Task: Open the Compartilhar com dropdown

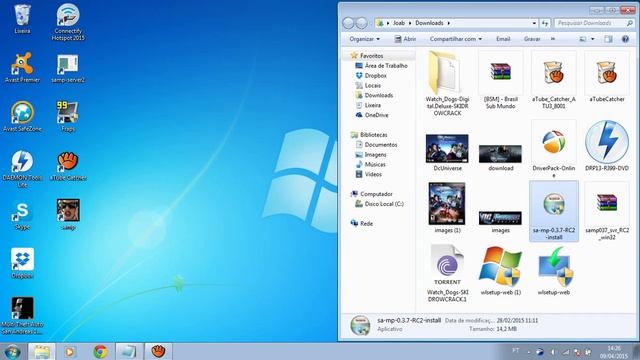Action: click(456, 39)
